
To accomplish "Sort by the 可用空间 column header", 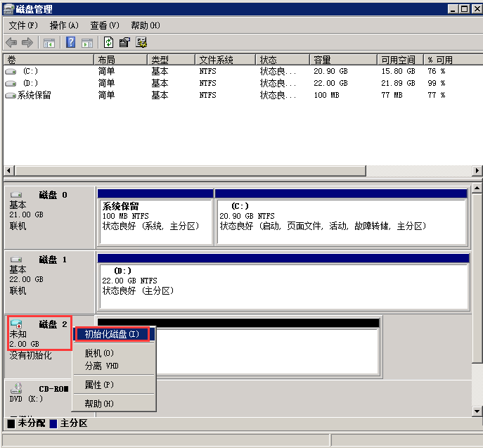I will (401, 60).
